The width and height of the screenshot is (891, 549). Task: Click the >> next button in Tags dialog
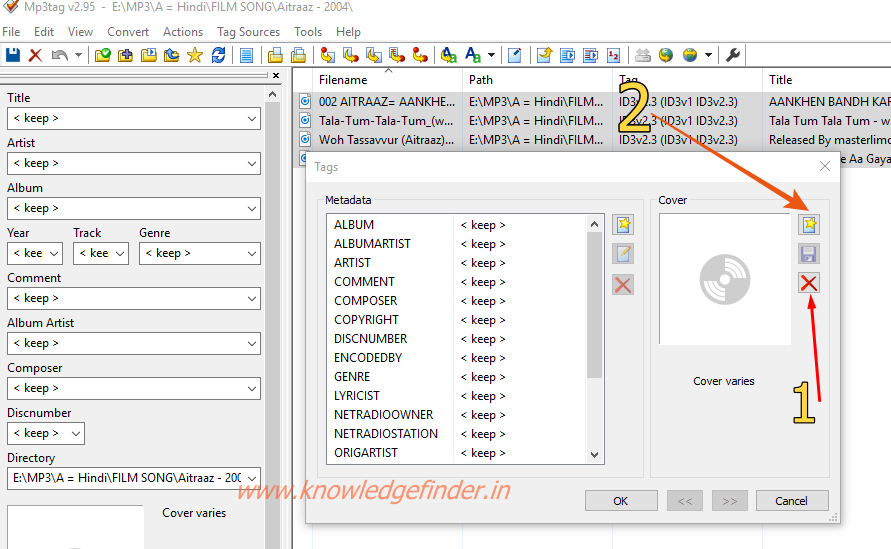[730, 501]
